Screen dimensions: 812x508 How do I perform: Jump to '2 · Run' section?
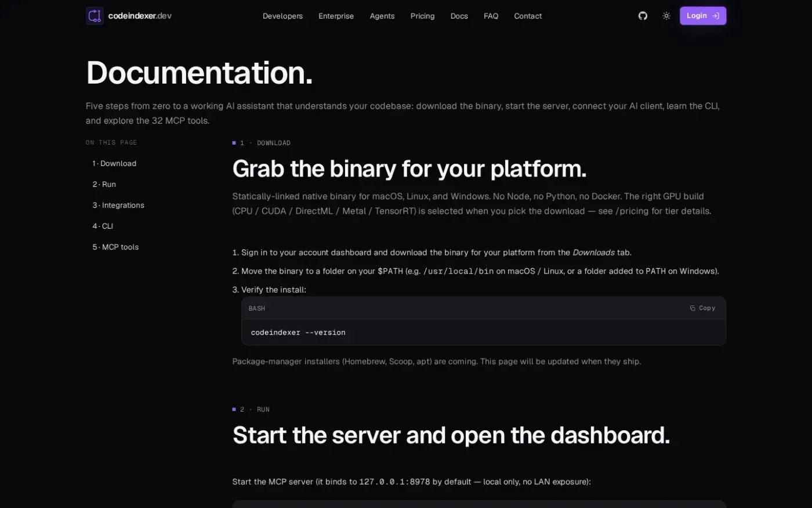pyautogui.click(x=104, y=185)
